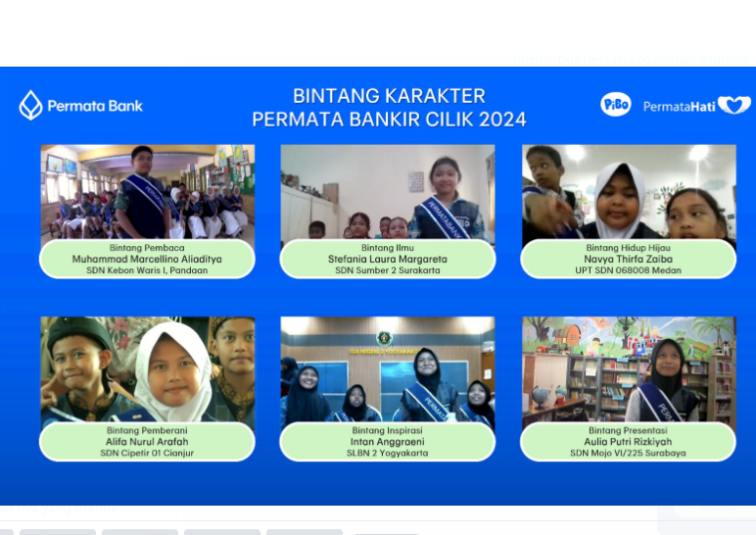This screenshot has width=756, height=535.
Task: Click the Bintang Presentasi award label
Action: [628, 430]
